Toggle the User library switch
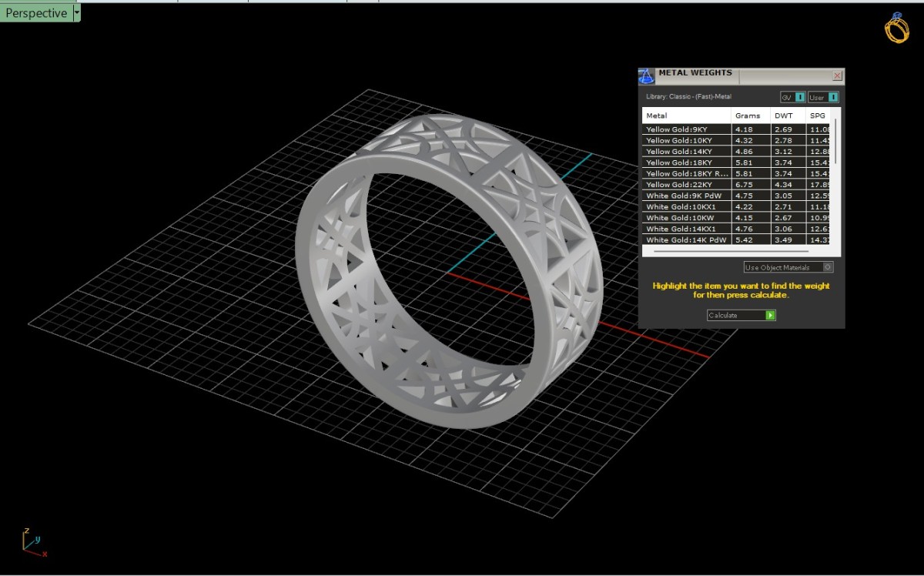924x576 pixels. coord(833,97)
